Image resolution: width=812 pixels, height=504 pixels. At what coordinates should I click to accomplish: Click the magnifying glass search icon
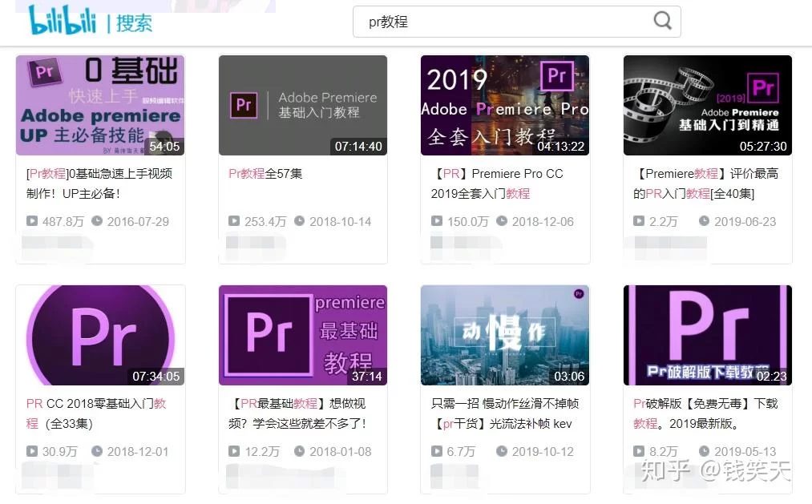[x=663, y=22]
